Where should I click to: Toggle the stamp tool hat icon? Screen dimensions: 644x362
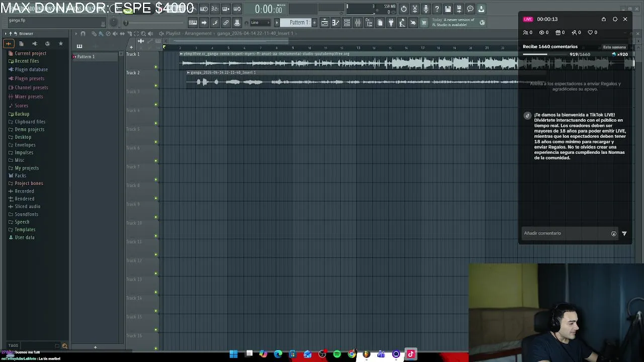(237, 23)
